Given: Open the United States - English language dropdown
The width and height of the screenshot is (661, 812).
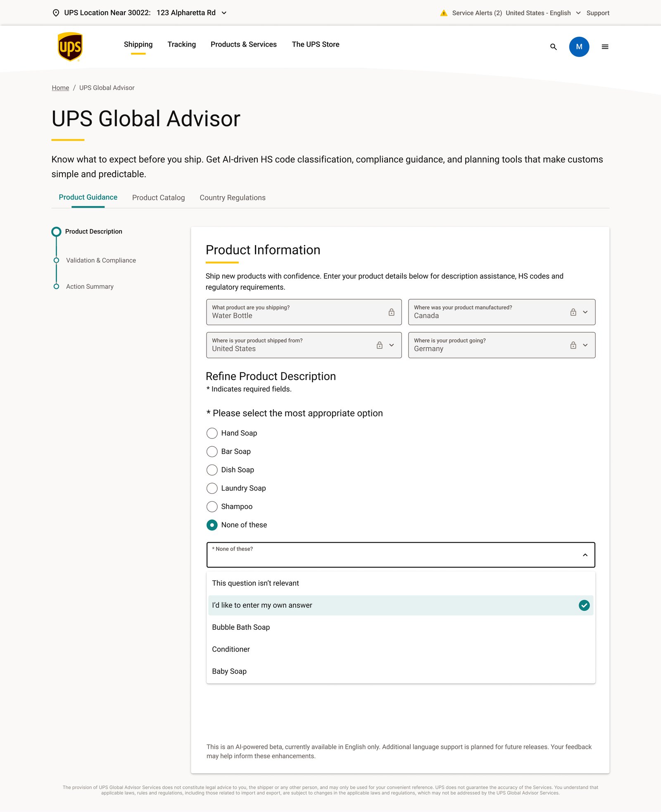Looking at the screenshot, I should tap(543, 13).
